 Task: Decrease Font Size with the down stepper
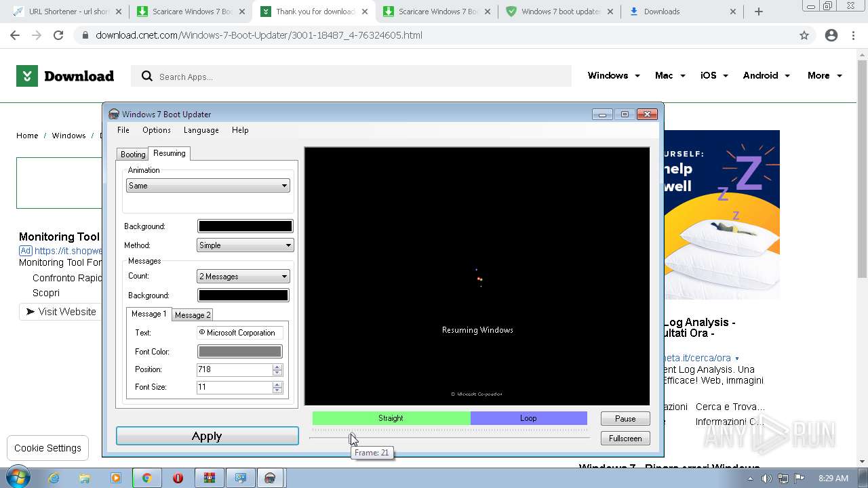coord(277,390)
